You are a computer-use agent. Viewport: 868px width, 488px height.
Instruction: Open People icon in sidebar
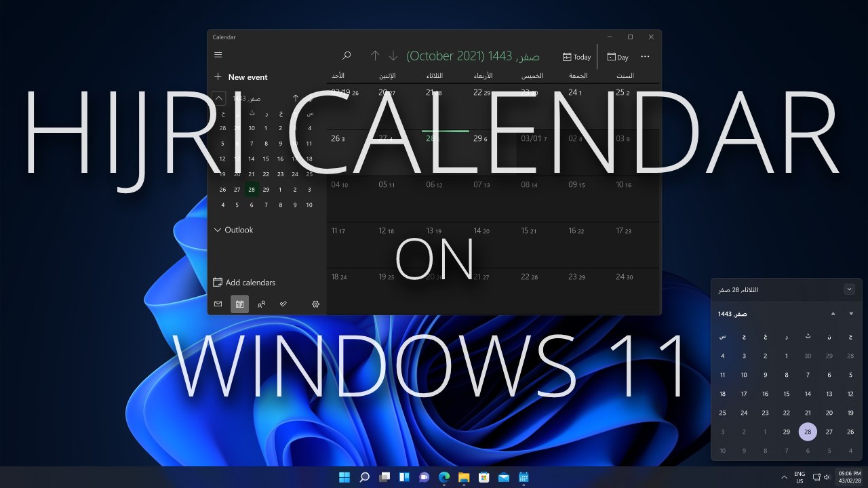261,304
